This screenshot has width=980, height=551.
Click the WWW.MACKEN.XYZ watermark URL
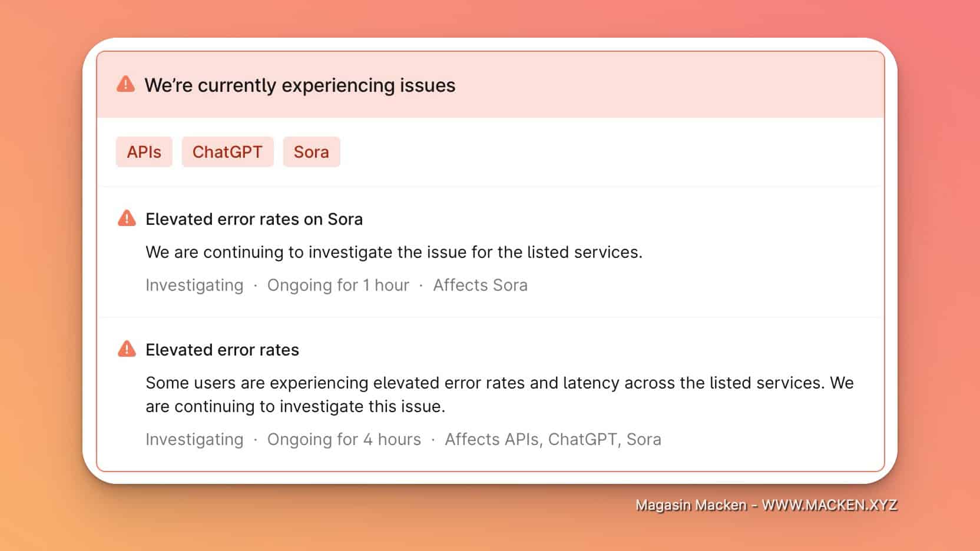tap(829, 505)
